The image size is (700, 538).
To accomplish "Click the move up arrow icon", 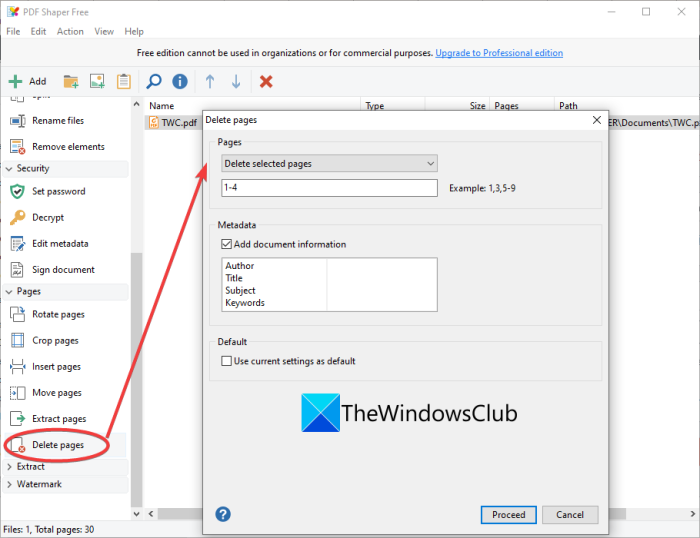I will pyautogui.click(x=210, y=81).
